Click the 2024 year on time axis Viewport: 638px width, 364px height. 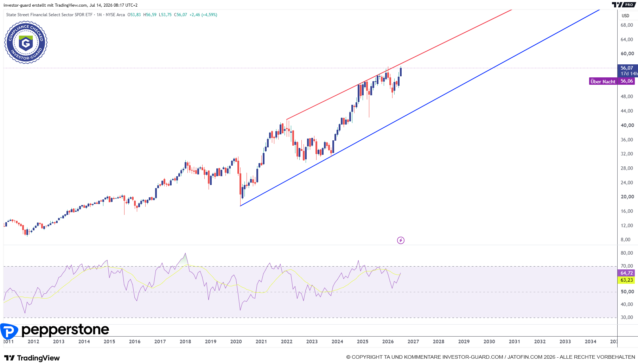click(337, 341)
